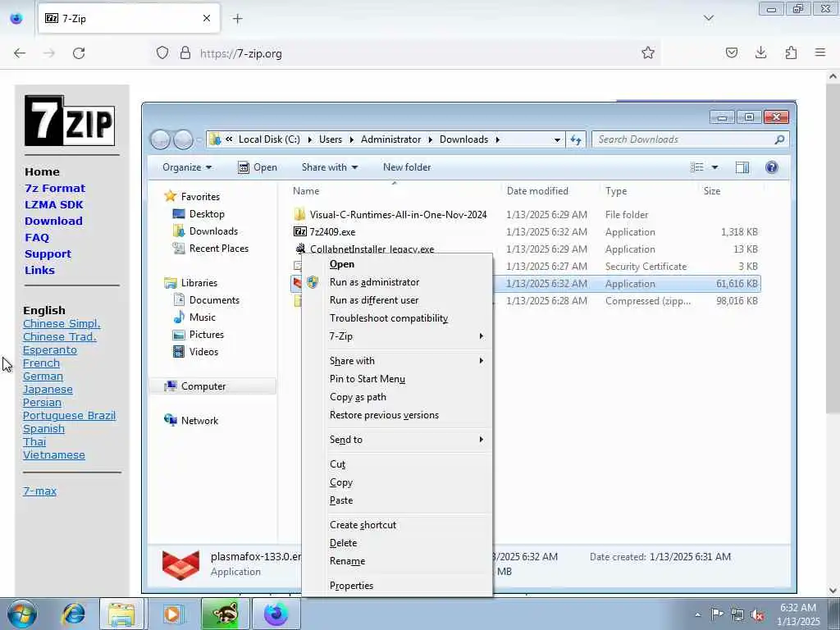Screen dimensions: 840x630
Task: Click the muted volume tray icon
Action: (x=757, y=614)
